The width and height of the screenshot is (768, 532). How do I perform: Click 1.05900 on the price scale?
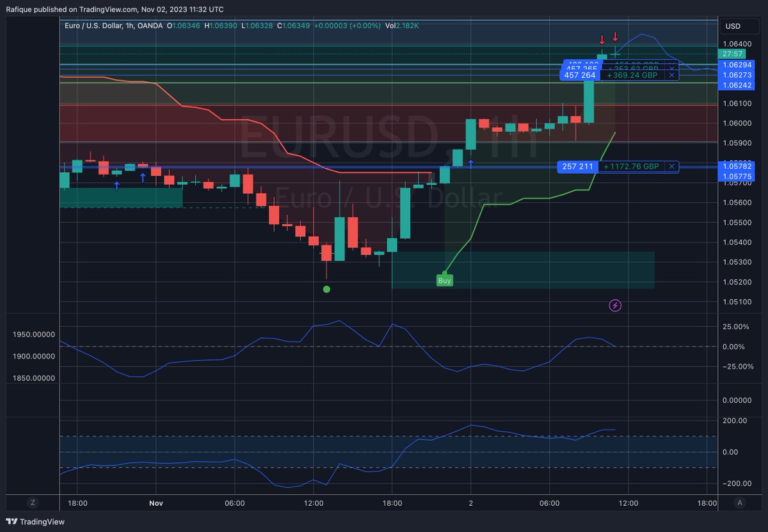tap(737, 143)
